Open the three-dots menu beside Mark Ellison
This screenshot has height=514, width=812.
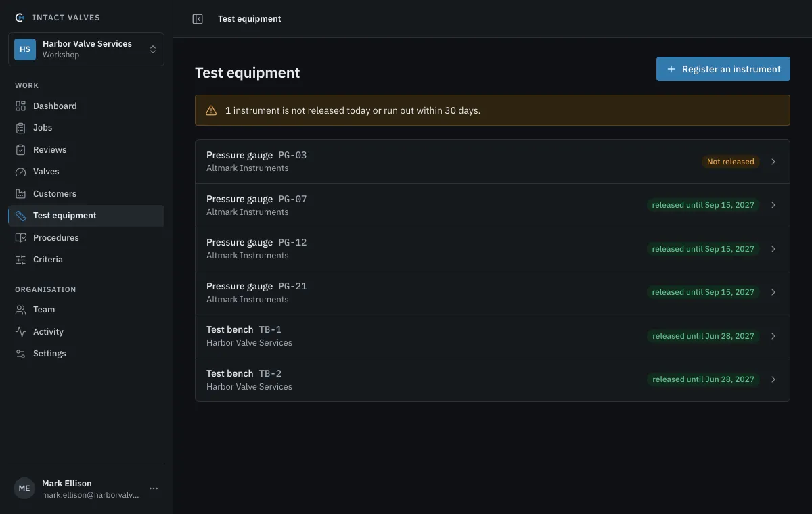154,488
